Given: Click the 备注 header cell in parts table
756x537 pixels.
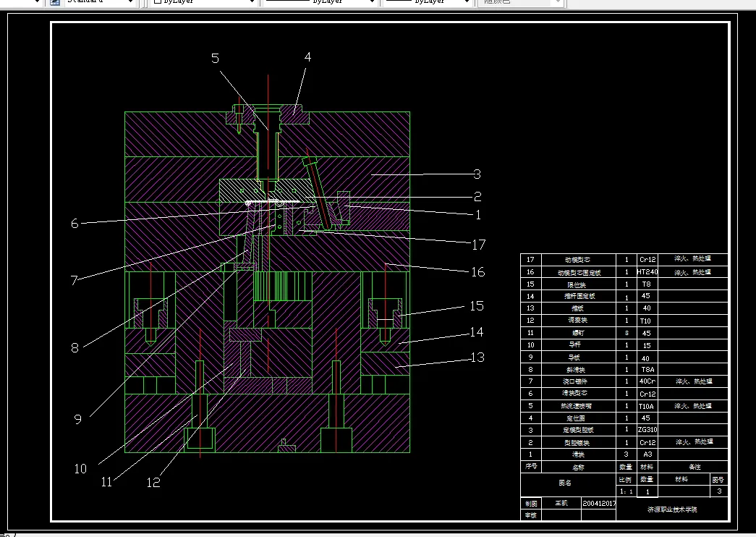Looking at the screenshot, I should [x=695, y=467].
